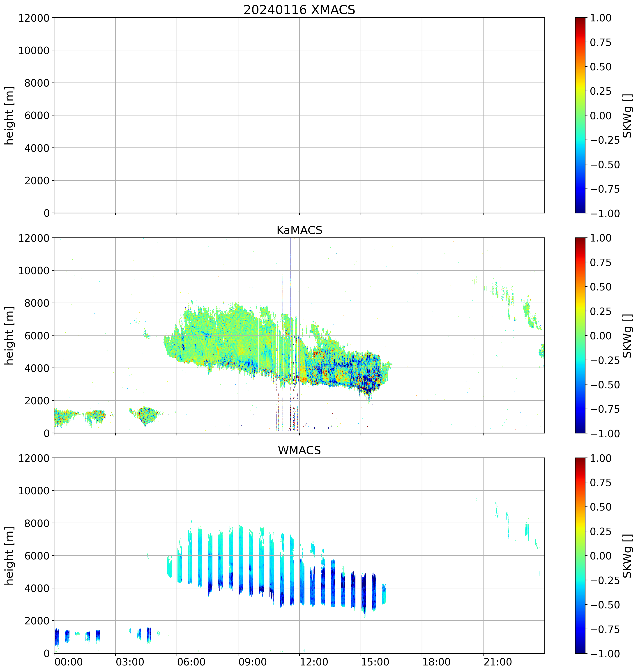This screenshot has height=672, width=638.
Task: Click the 21:00 time axis label
Action: tap(498, 662)
